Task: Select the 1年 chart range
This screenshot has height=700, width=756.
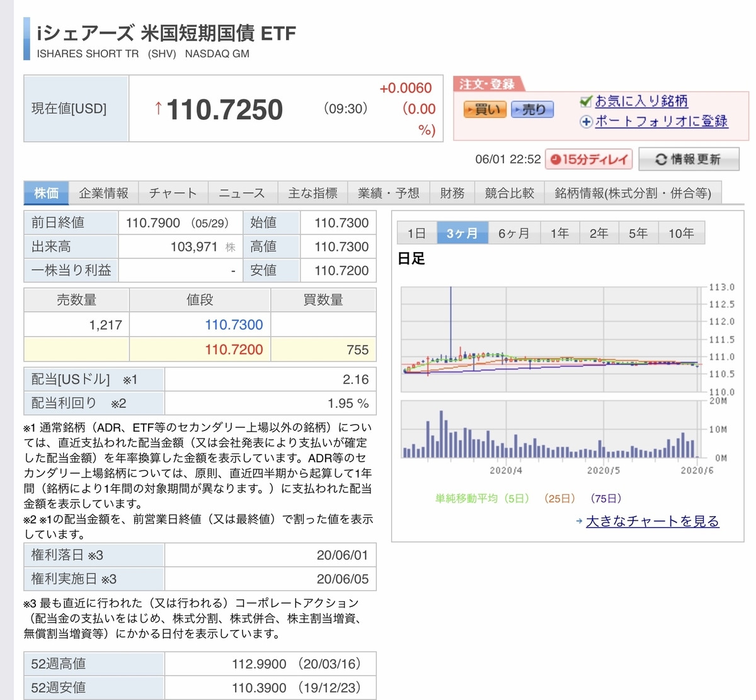Action: point(560,233)
